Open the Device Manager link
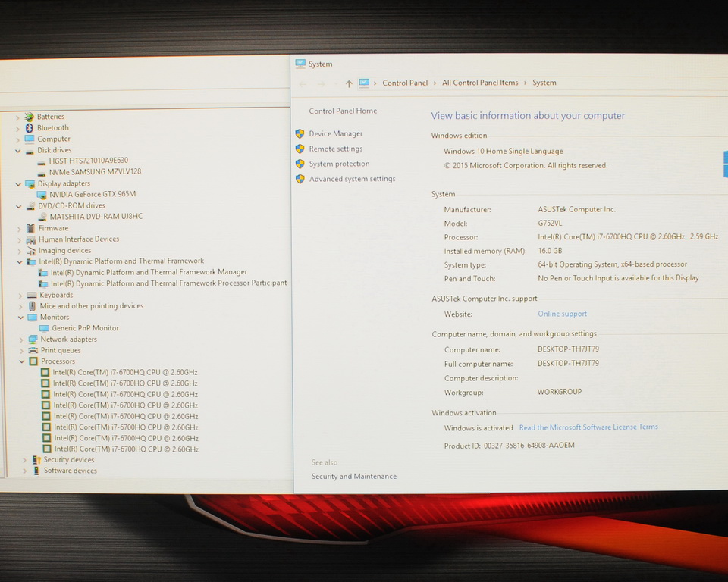728x582 pixels. click(336, 133)
